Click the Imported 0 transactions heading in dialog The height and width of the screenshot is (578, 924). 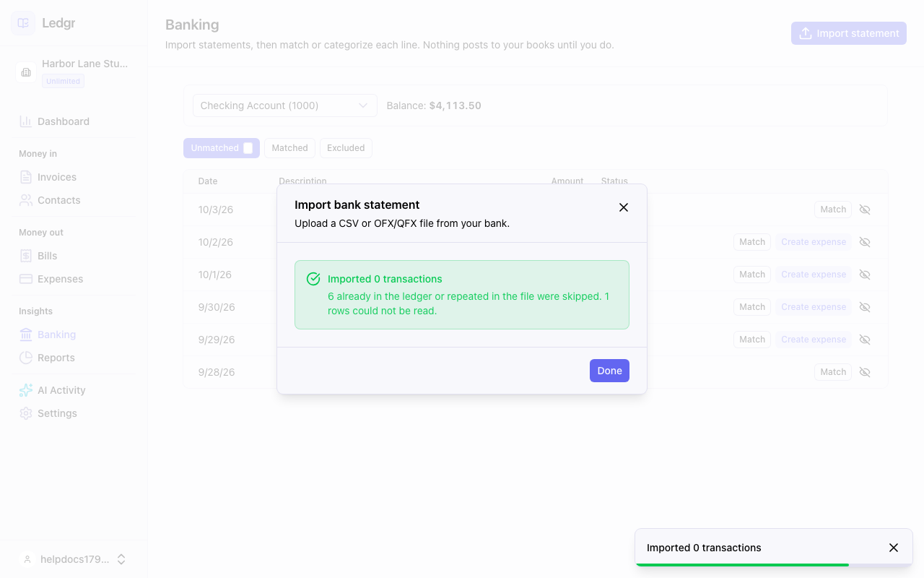[x=385, y=279]
